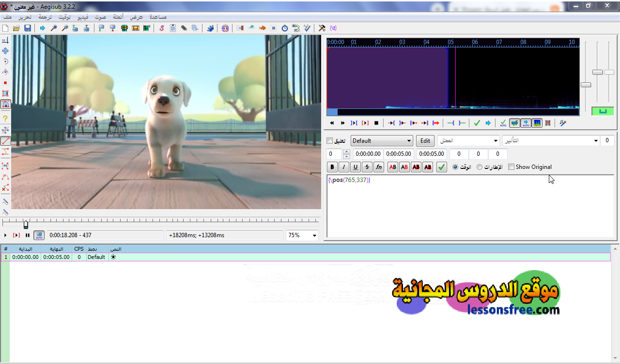The image size is (620, 364).
Task: Toggle the comment checkbox
Action: (330, 141)
